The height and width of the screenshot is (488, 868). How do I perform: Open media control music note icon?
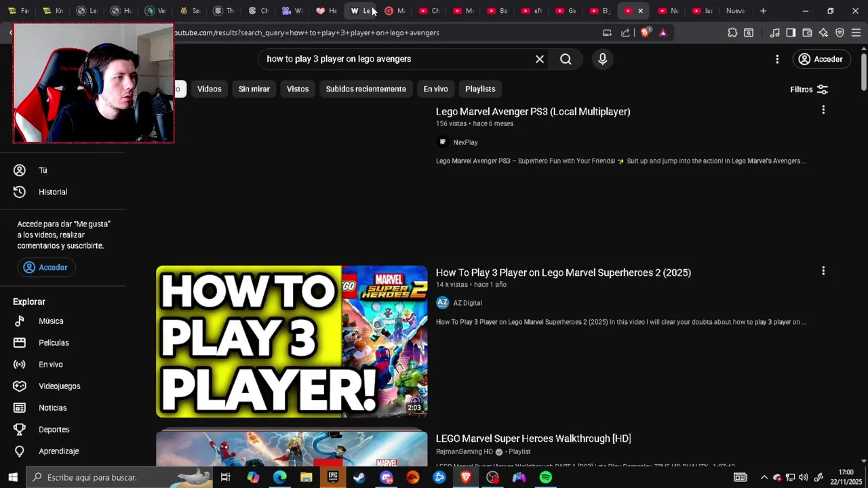click(774, 33)
